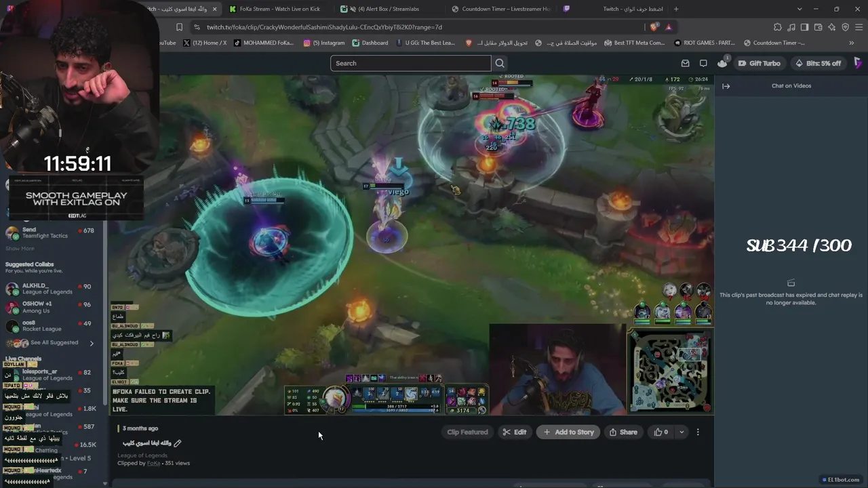Open the browser extensions puzzle icon
The height and width of the screenshot is (488, 868).
pos(777,27)
